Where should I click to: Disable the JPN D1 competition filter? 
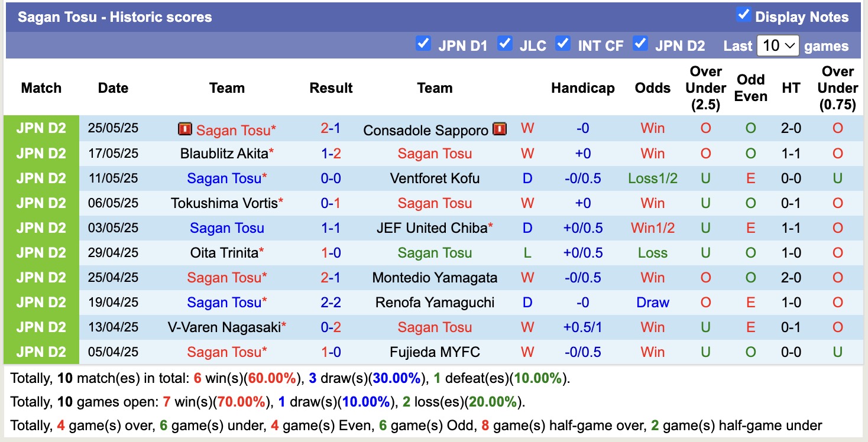(423, 43)
